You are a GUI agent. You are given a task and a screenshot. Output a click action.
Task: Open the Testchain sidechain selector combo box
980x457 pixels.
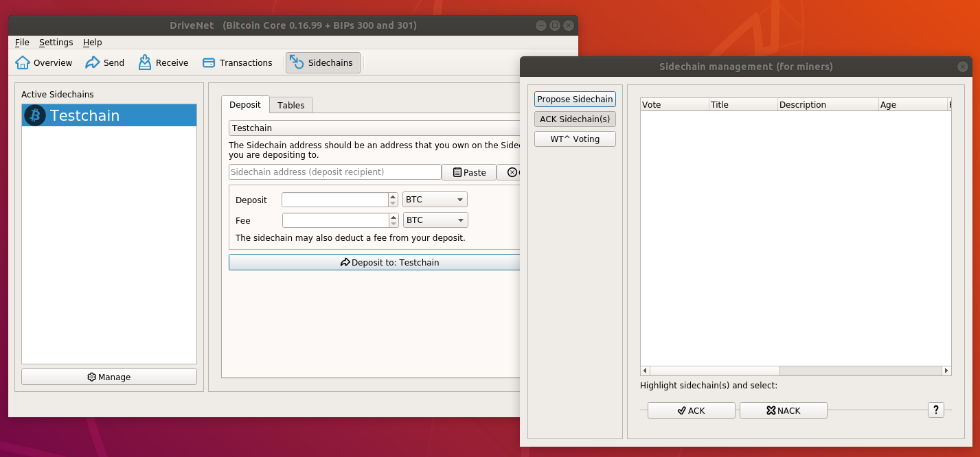(x=374, y=128)
